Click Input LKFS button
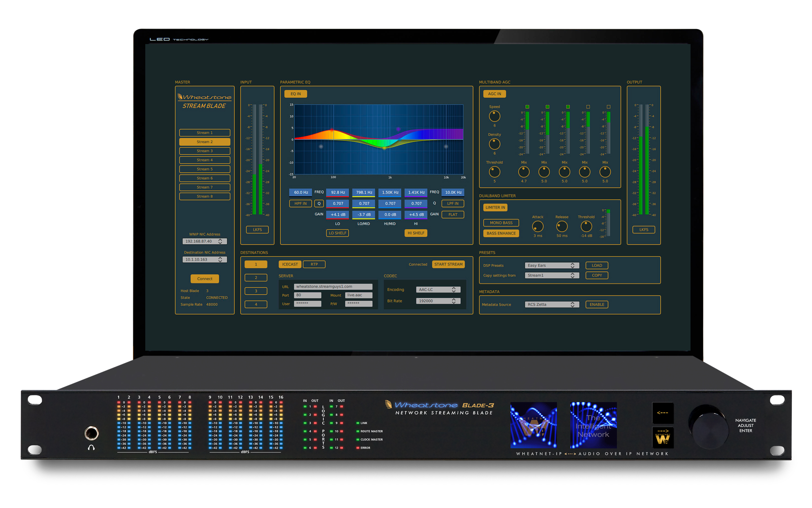812x508 pixels. 258,230
